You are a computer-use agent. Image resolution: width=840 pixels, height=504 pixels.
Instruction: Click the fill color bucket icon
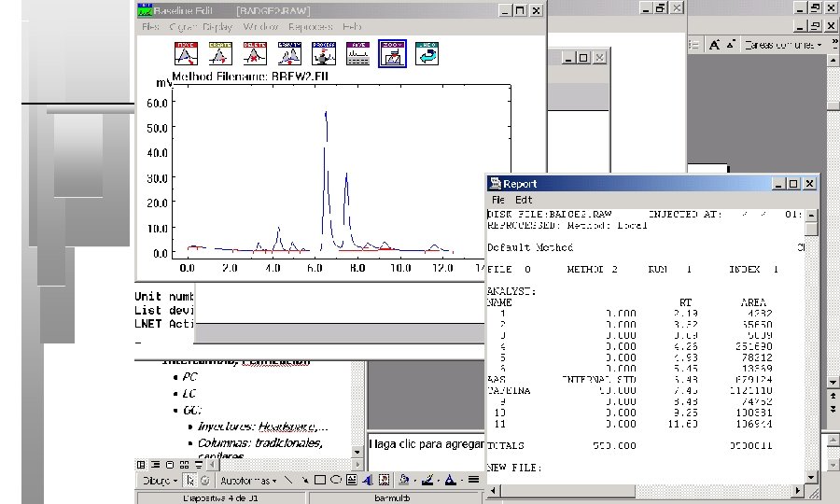coord(403,480)
